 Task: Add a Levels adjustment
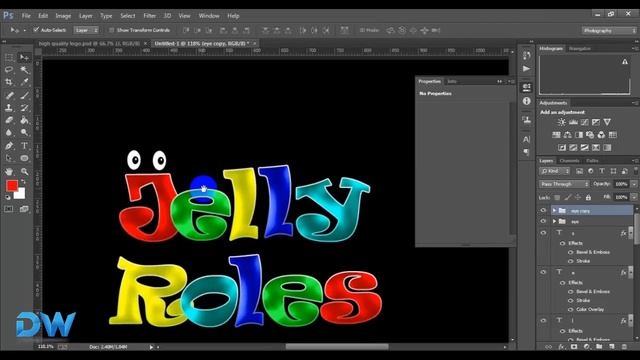[x=573, y=122]
